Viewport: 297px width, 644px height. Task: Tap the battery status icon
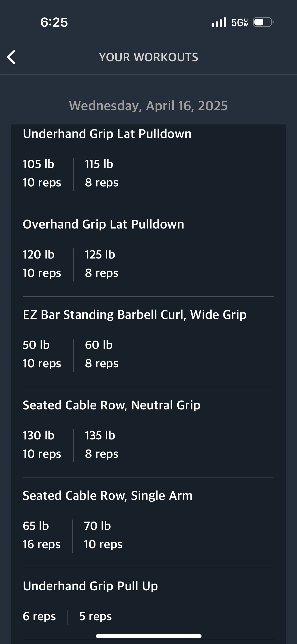(x=263, y=22)
